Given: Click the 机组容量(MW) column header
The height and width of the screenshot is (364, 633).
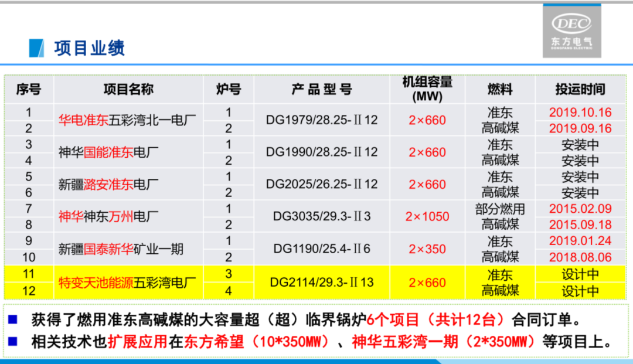Looking at the screenshot, I should tap(427, 89).
